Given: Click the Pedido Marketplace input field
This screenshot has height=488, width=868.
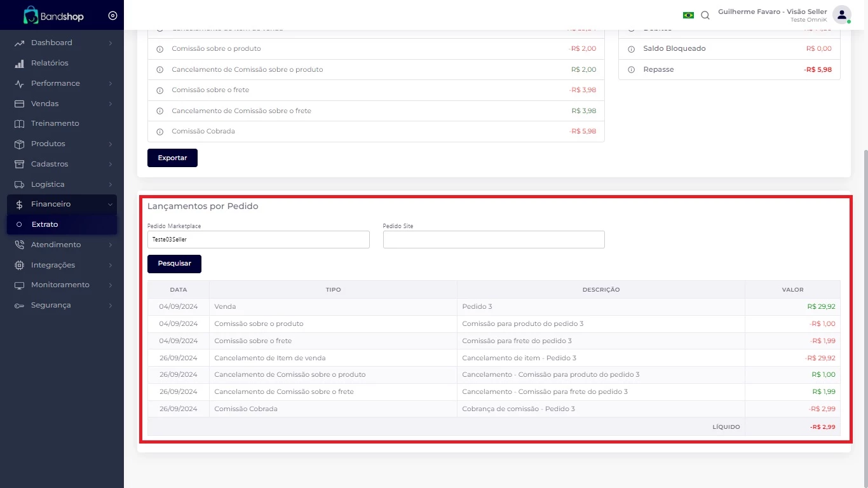Looking at the screenshot, I should (x=258, y=240).
